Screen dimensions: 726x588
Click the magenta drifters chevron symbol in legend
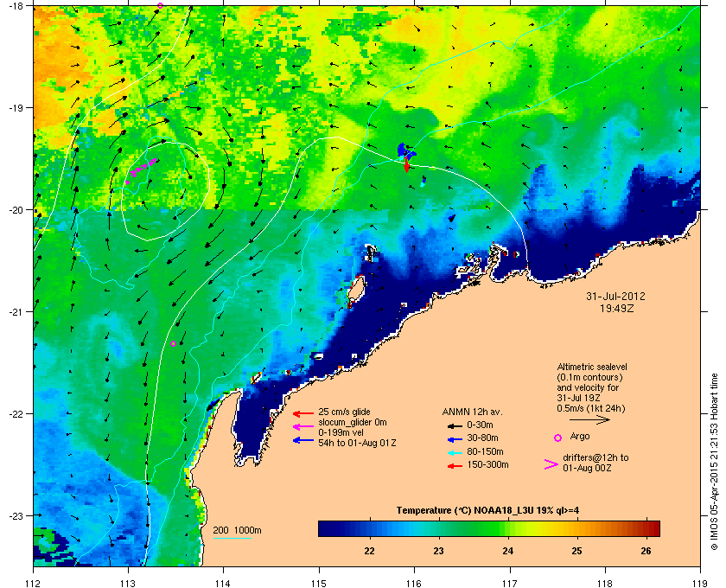(x=551, y=464)
